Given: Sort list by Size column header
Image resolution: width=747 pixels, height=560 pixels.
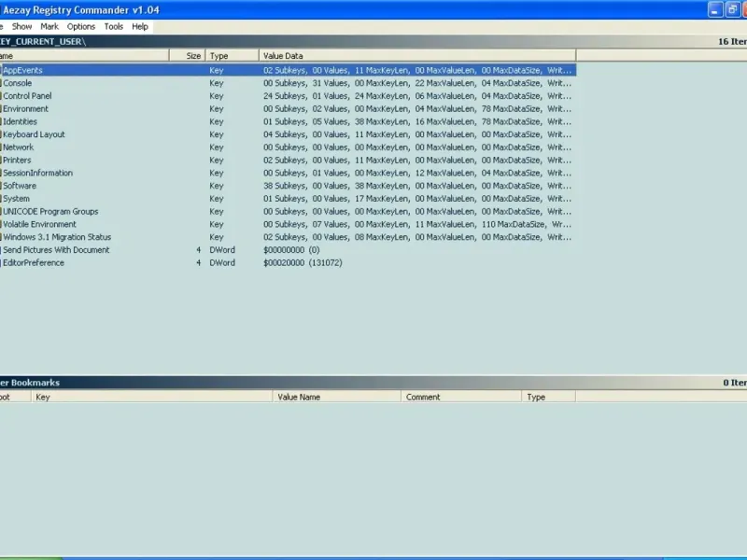Looking at the screenshot, I should pyautogui.click(x=188, y=56).
